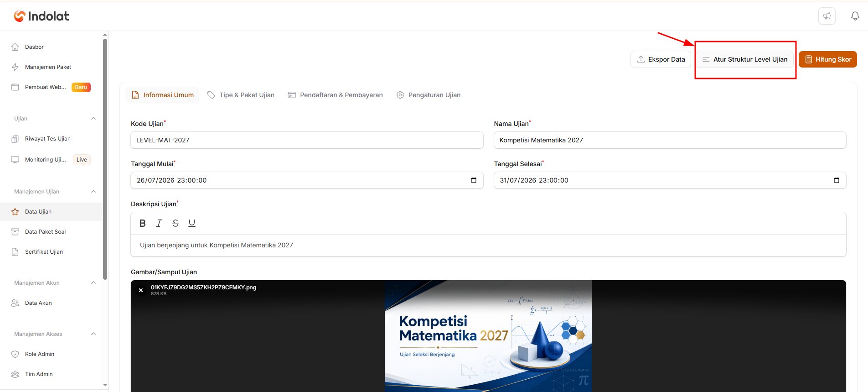Image resolution: width=868 pixels, height=392 pixels.
Task: Click the Ekspor Data button
Action: click(x=661, y=59)
